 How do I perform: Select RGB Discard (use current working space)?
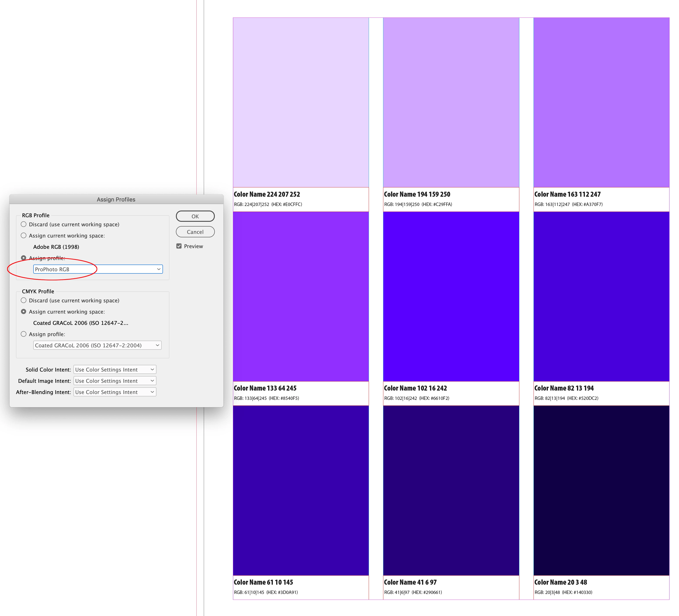[24, 224]
